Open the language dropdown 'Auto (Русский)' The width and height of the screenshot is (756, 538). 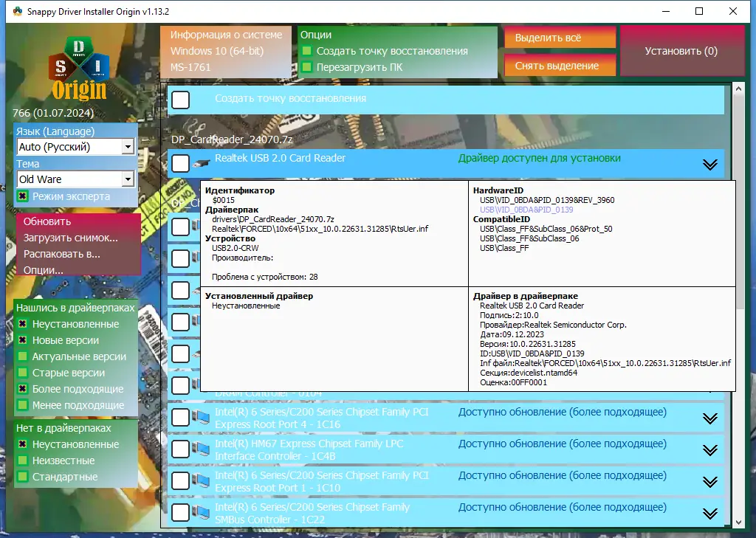pos(75,147)
